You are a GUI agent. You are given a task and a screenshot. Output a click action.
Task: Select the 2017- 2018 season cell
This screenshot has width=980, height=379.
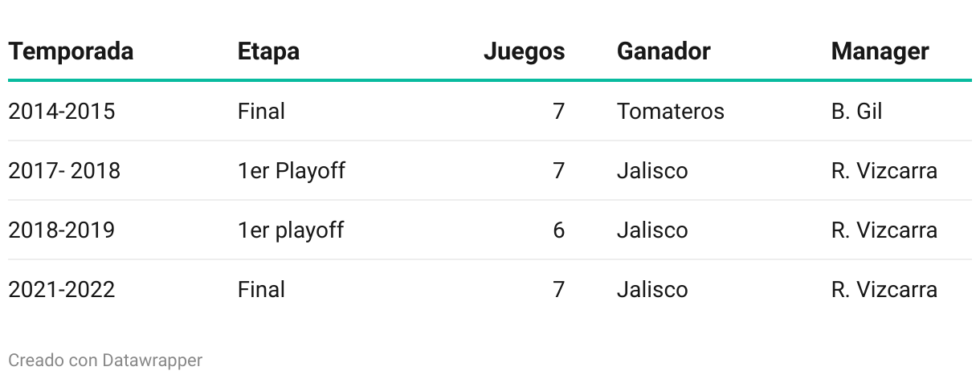coord(64,170)
